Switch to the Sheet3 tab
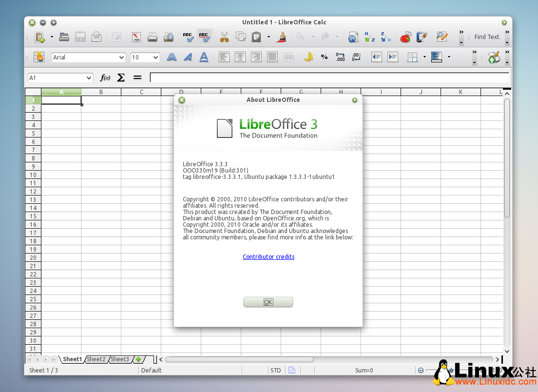 click(x=119, y=359)
